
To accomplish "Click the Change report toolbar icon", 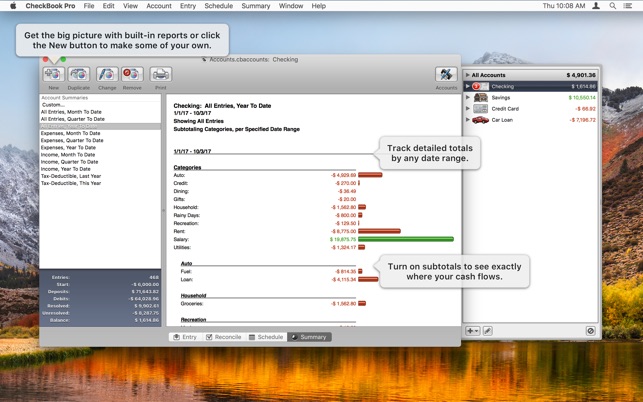I will tap(107, 74).
